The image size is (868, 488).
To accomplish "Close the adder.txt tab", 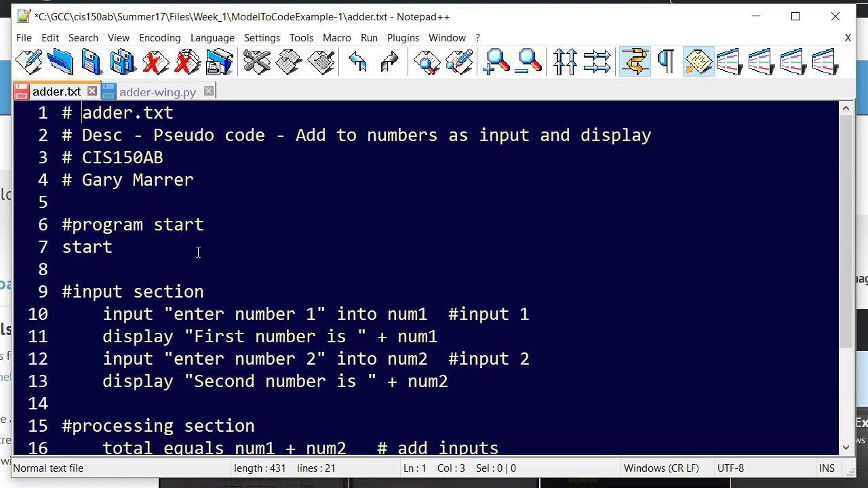I will [x=92, y=91].
